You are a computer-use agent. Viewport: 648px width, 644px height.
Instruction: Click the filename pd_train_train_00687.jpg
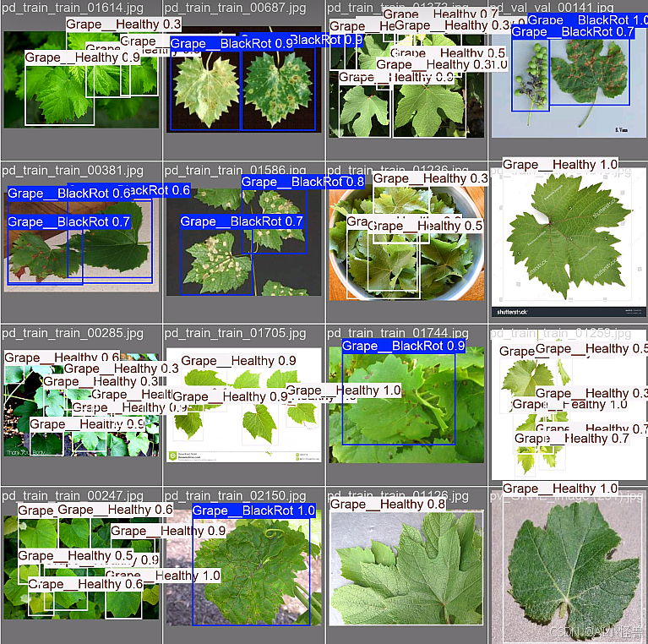[235, 8]
